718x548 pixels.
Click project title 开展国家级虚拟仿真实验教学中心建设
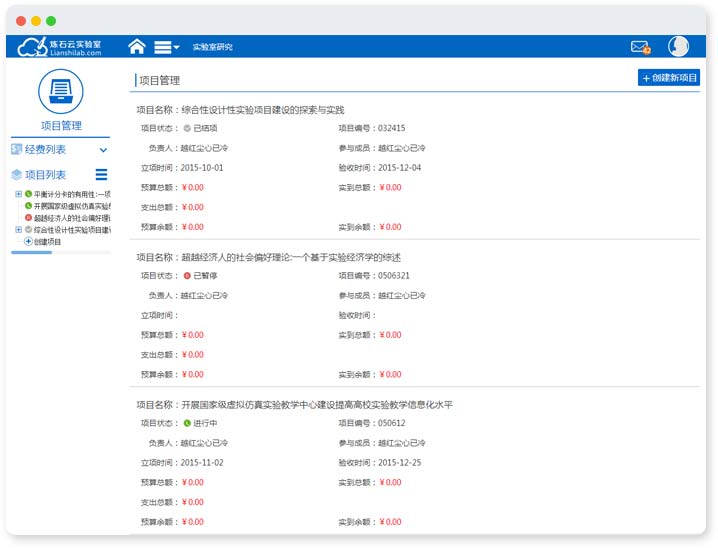point(317,405)
